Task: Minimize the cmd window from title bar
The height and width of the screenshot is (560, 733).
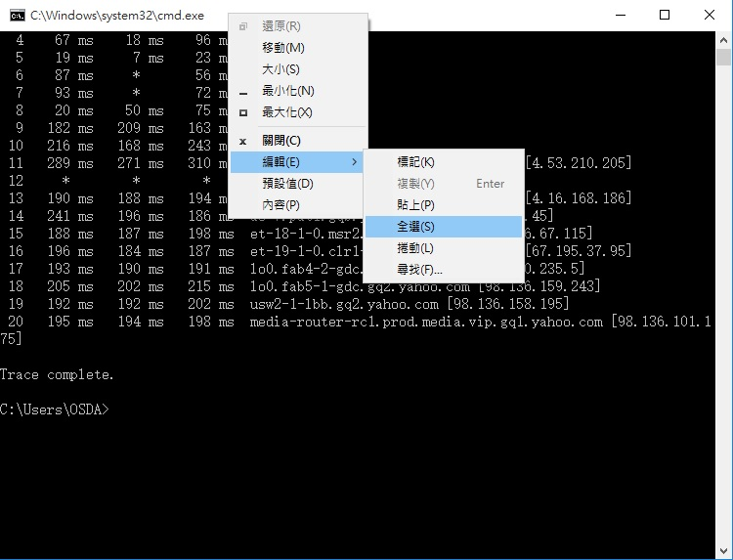Action: click(x=621, y=16)
